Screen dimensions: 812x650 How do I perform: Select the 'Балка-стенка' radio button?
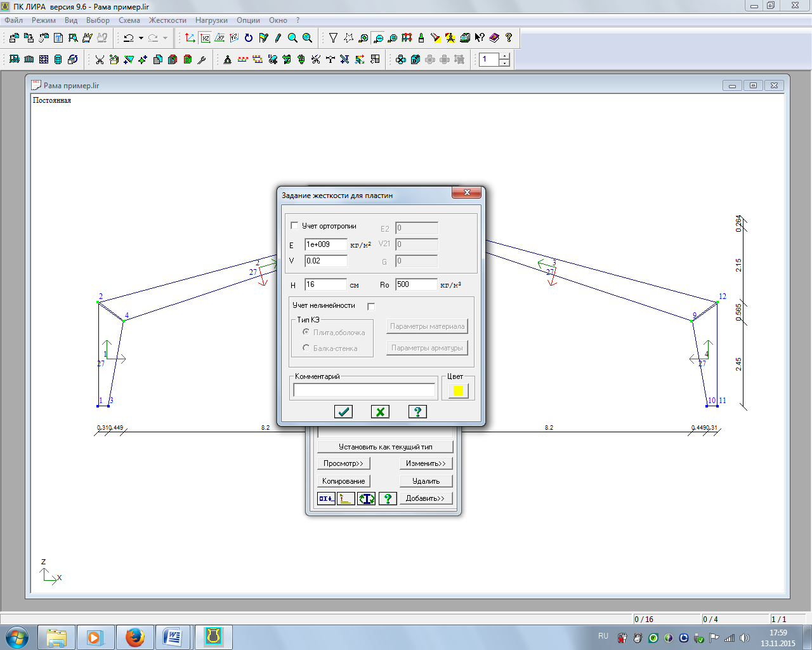click(306, 348)
